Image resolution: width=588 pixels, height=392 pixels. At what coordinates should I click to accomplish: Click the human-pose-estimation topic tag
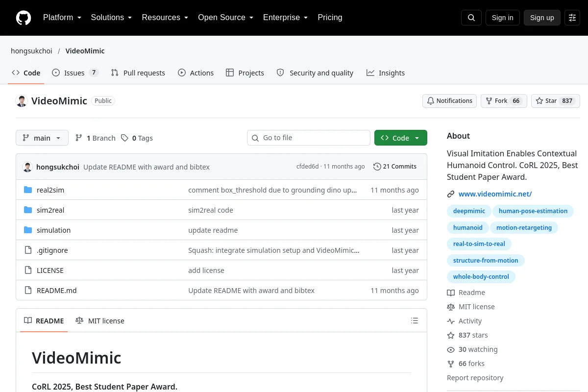point(533,211)
